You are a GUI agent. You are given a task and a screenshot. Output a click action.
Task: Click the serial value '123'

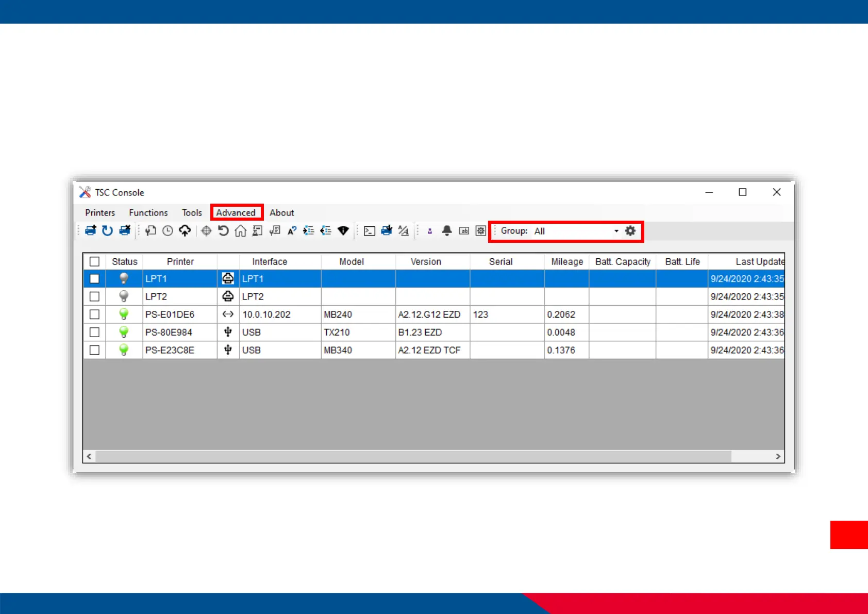point(480,314)
